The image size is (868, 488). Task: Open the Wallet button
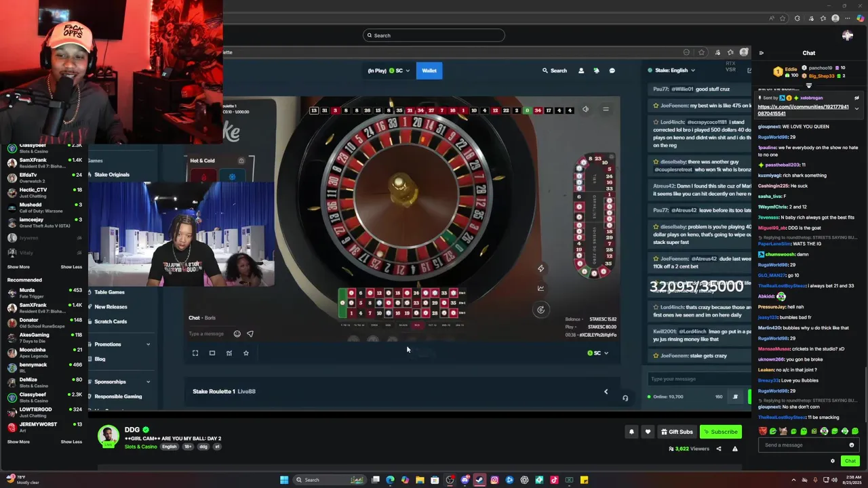click(429, 70)
